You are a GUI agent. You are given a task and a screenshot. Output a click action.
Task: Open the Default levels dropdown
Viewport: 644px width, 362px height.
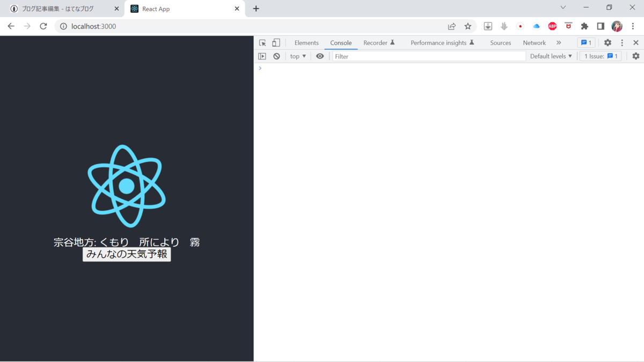[x=551, y=56]
